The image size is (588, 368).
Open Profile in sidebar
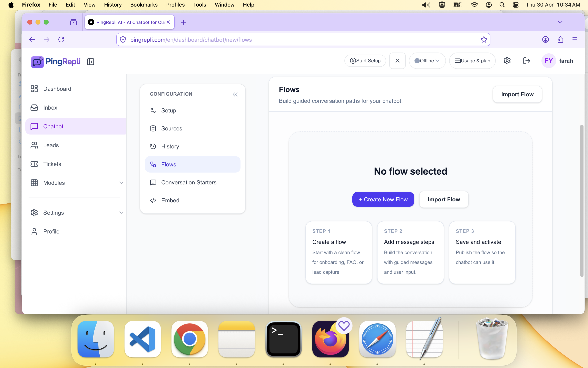pos(76,231)
